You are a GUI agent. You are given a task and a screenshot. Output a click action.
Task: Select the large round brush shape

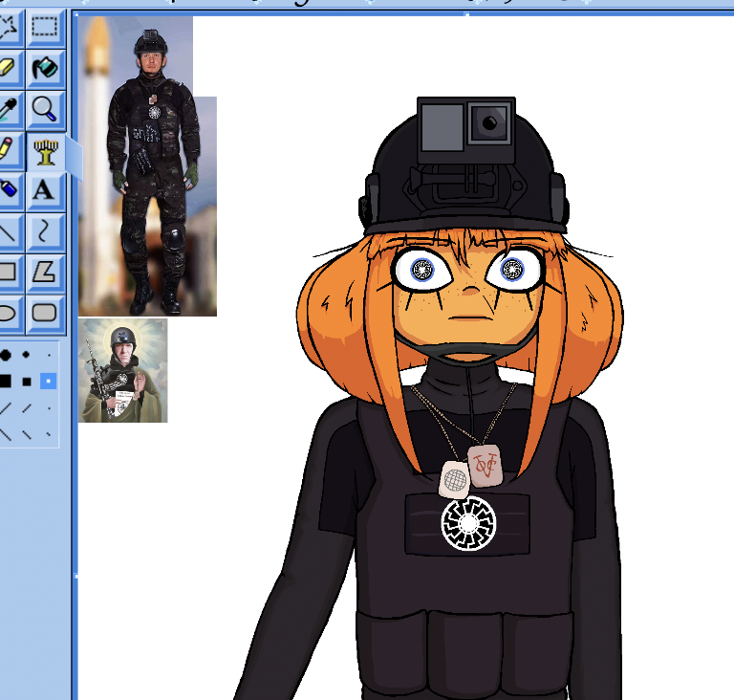tap(6, 355)
